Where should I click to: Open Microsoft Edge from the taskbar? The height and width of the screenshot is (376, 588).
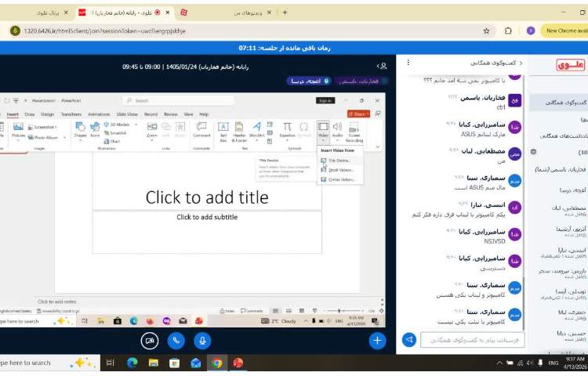point(132,363)
